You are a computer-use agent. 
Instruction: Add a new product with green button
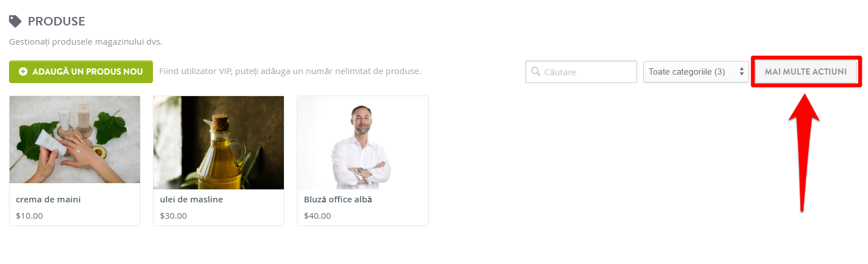[x=81, y=72]
